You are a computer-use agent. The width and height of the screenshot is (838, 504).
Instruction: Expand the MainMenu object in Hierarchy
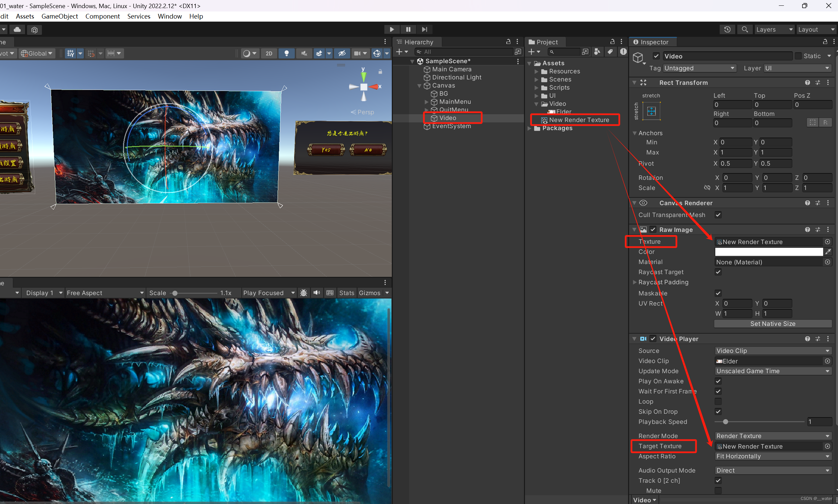click(x=427, y=101)
